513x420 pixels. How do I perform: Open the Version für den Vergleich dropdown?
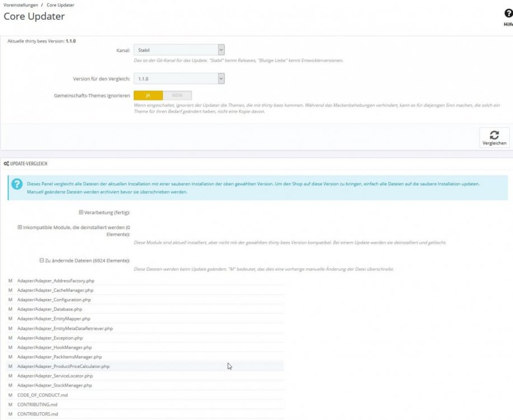(x=179, y=79)
